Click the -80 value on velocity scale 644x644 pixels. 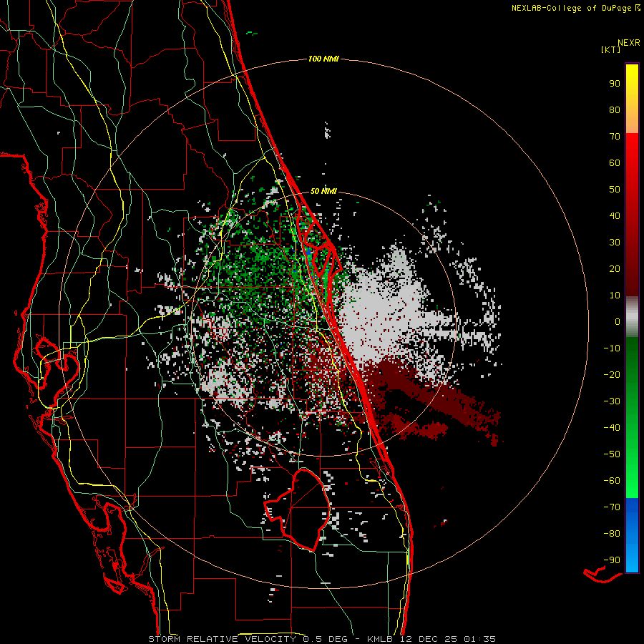coord(612,534)
